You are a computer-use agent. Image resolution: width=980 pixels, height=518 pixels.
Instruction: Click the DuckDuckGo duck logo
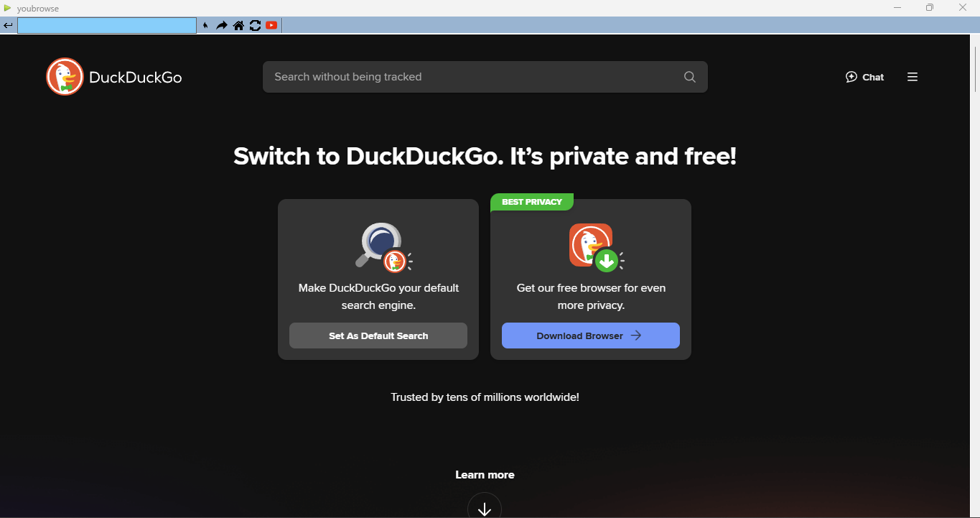click(x=65, y=77)
